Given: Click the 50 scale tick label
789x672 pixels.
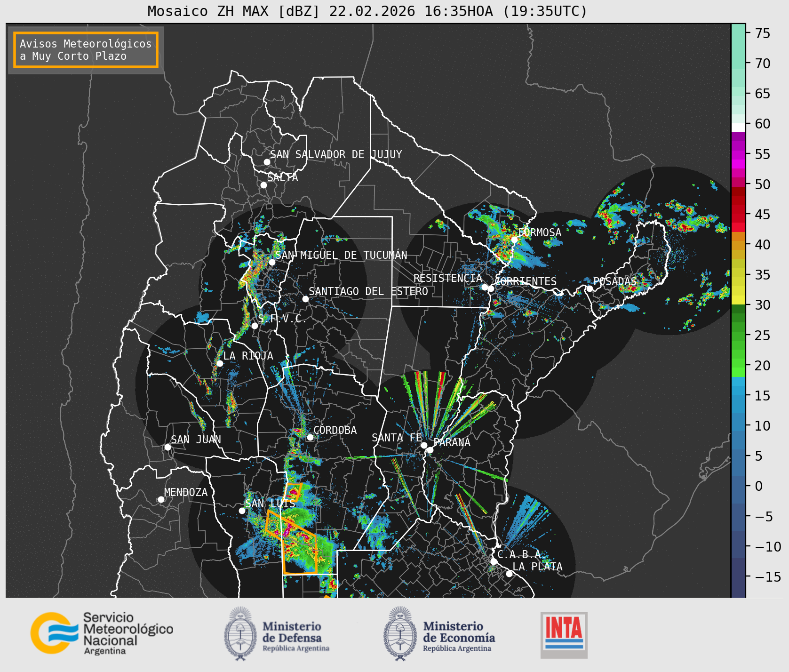Looking at the screenshot, I should [763, 184].
